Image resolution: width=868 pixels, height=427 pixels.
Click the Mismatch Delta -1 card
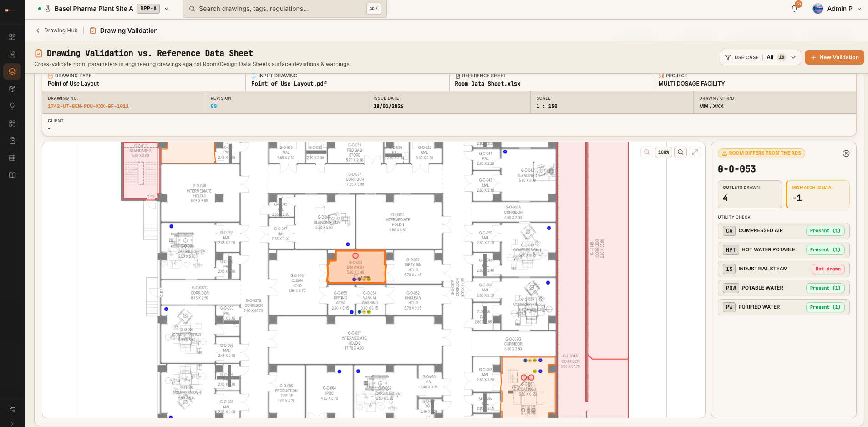[817, 194]
